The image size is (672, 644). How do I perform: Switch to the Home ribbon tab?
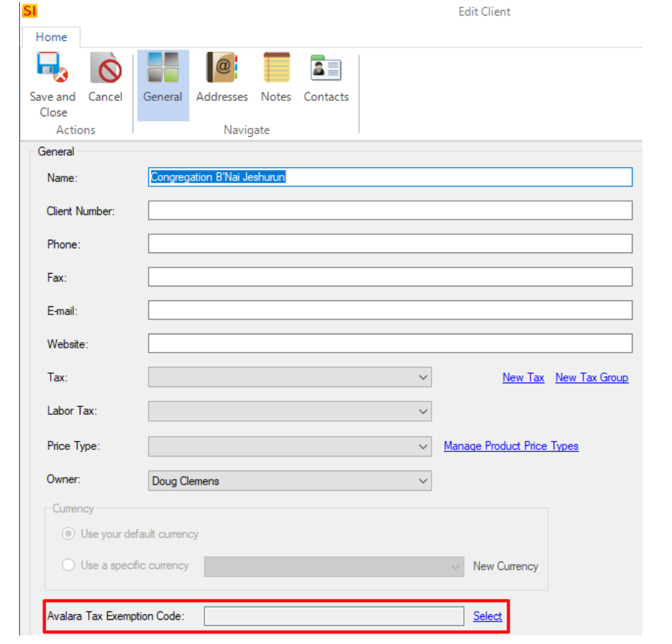(51, 37)
